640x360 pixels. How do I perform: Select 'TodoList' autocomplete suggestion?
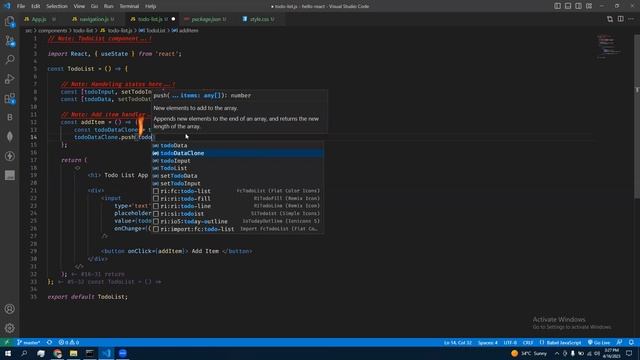[x=238, y=168]
